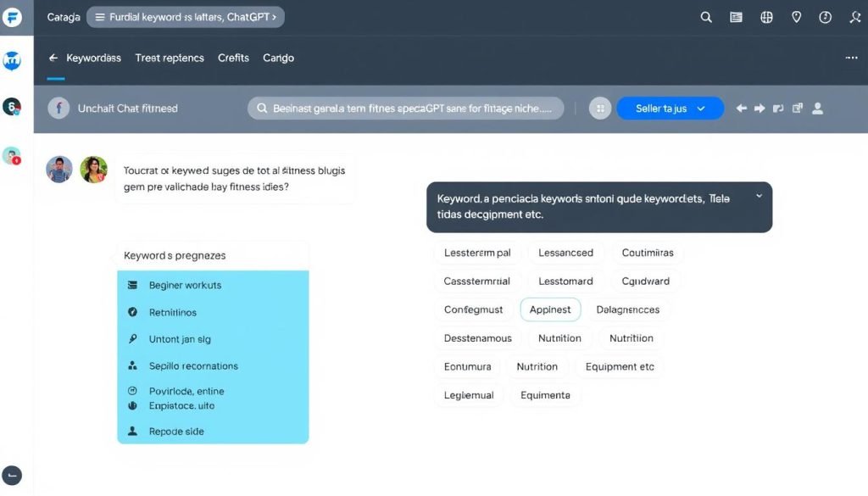Open the Treat reptencs tab
Screen dimensions: 868x496
coord(170,58)
